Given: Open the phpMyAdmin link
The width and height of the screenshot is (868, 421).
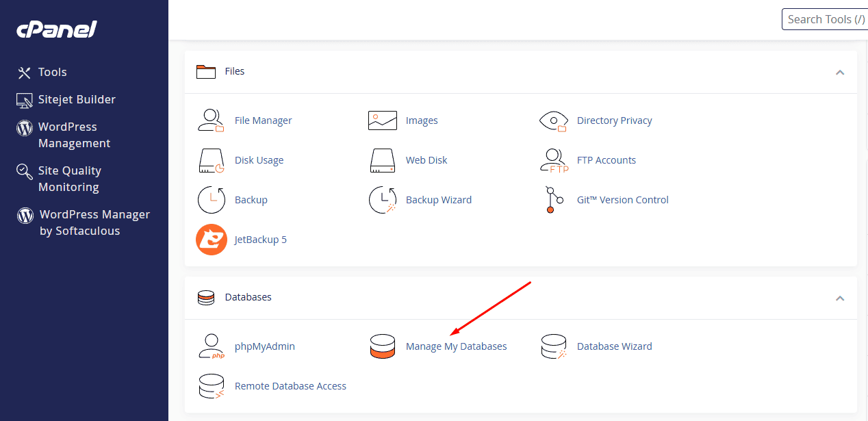Looking at the screenshot, I should click(265, 346).
